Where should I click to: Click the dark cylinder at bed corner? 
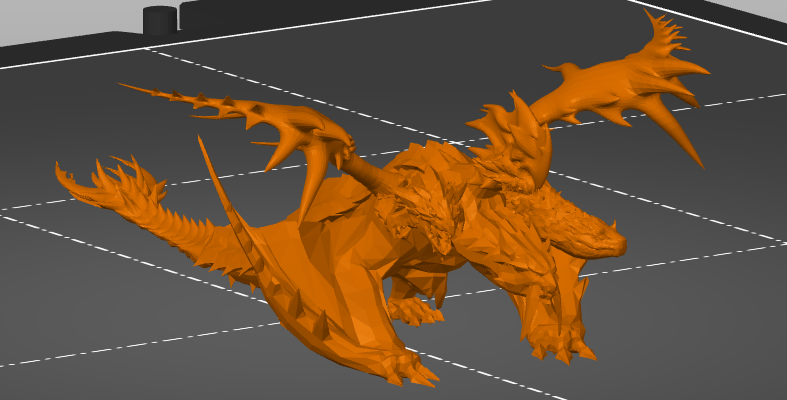click(160, 20)
